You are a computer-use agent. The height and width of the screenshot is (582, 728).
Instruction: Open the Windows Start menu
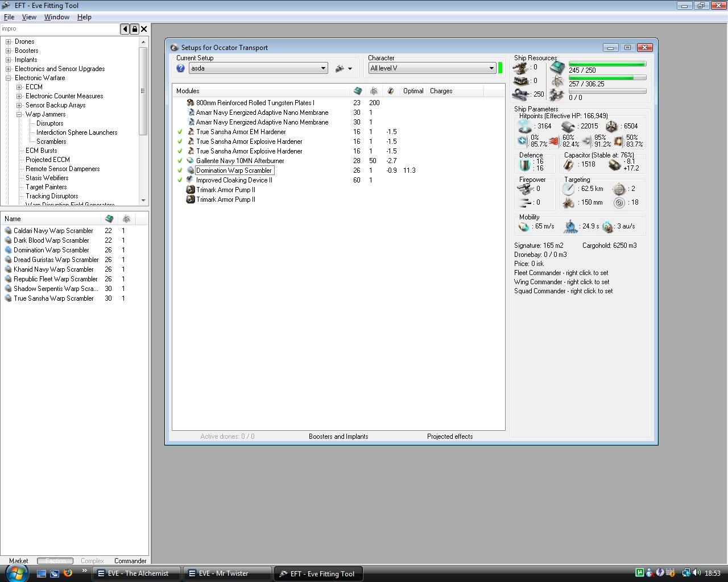point(15,572)
